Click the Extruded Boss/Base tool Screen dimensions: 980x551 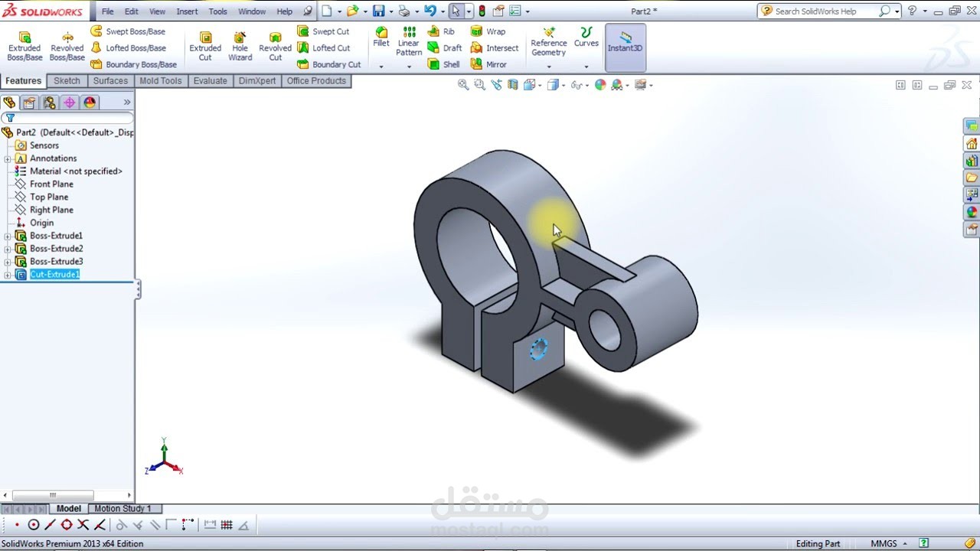point(24,47)
